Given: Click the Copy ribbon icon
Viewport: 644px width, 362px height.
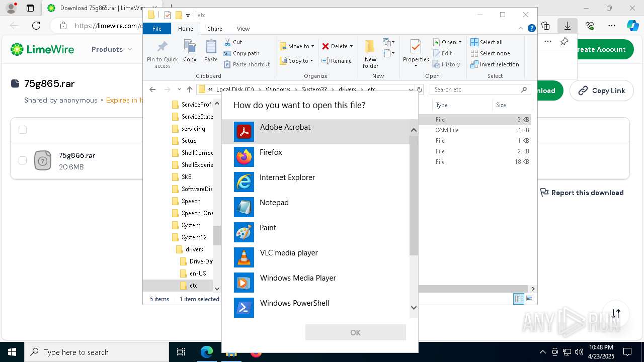Looking at the screenshot, I should tap(190, 51).
